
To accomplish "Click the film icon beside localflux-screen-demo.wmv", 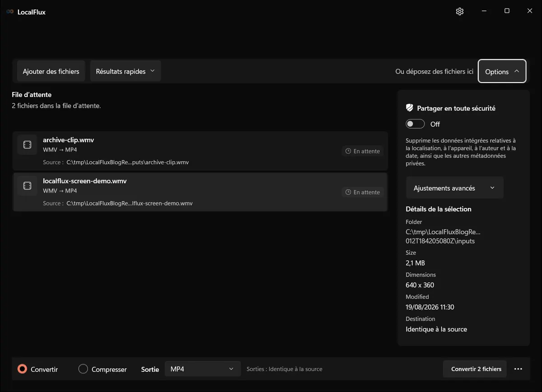I will click(27, 186).
